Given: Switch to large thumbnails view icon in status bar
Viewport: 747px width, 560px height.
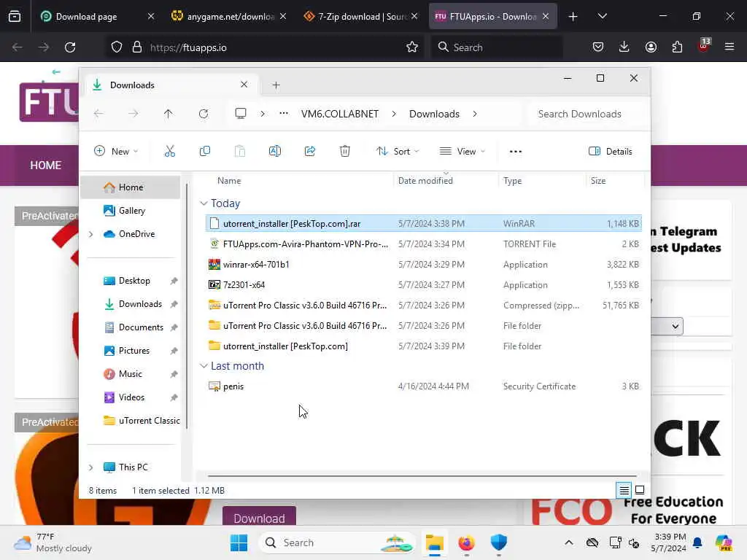Looking at the screenshot, I should click(x=640, y=490).
